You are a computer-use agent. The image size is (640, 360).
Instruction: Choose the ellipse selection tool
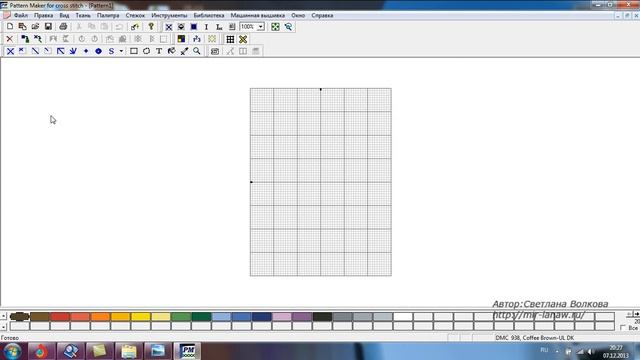146,51
